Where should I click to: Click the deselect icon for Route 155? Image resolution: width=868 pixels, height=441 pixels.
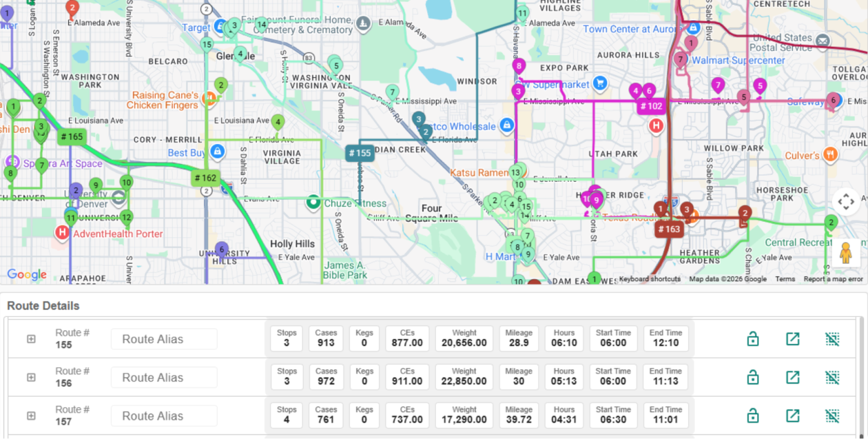[832, 339]
